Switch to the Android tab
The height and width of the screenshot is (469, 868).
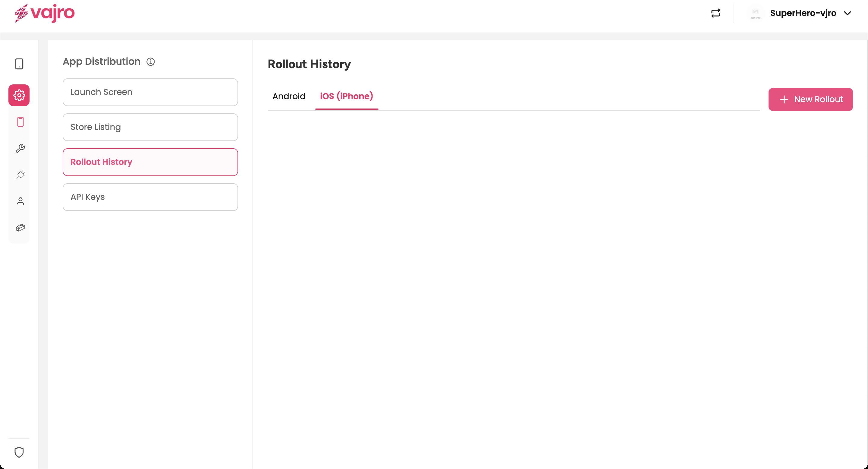[289, 96]
